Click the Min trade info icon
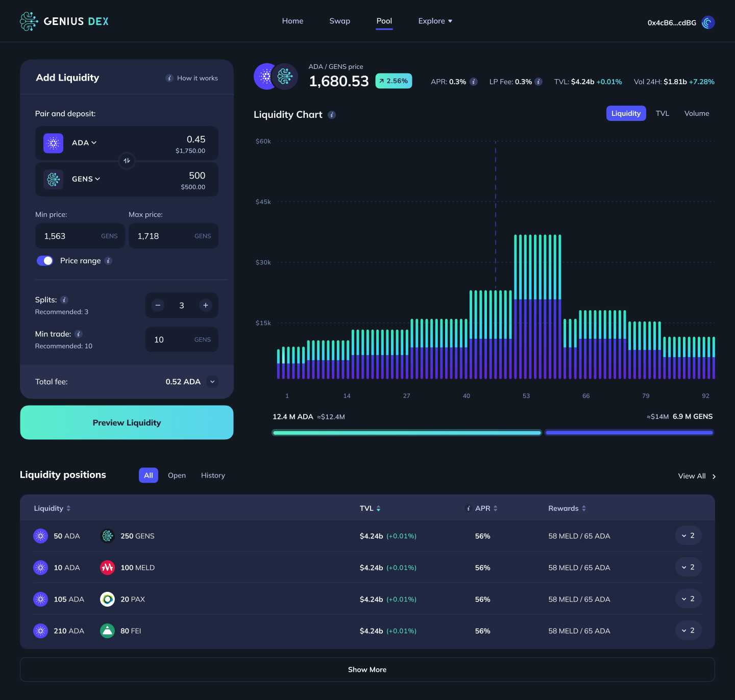 coord(78,334)
